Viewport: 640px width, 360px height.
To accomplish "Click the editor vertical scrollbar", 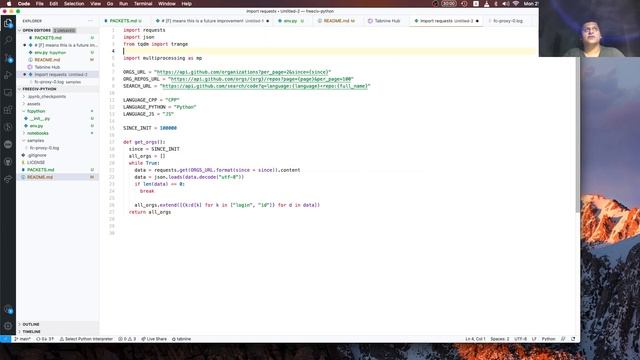I will (x=577, y=135).
